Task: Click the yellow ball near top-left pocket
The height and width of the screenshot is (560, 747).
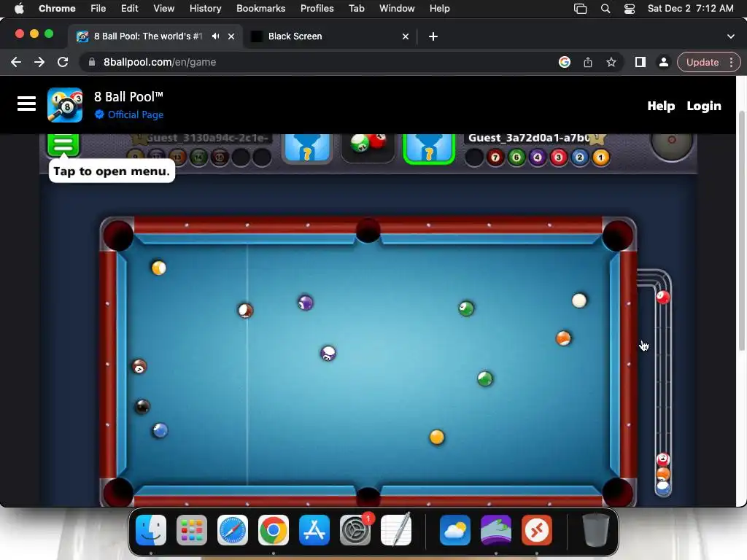Action: pyautogui.click(x=158, y=268)
